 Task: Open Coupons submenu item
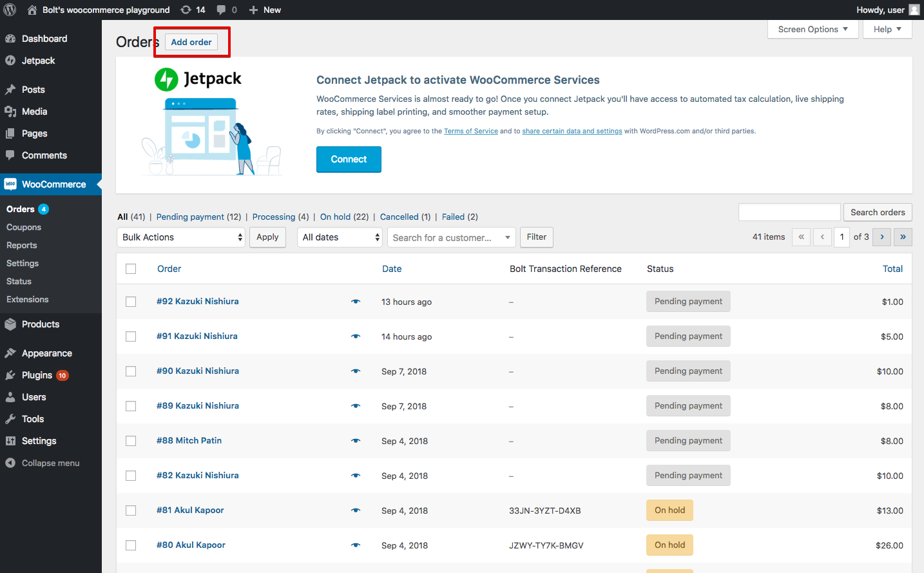pos(24,227)
